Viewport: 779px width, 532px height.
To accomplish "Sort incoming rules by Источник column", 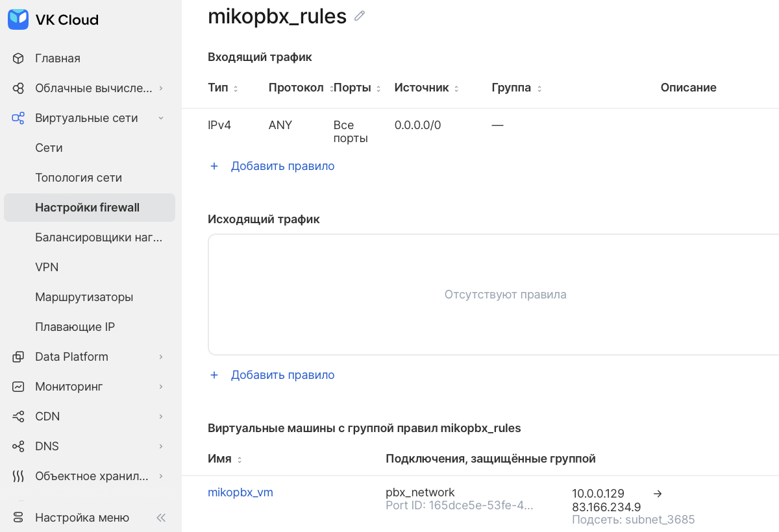I will [456, 88].
